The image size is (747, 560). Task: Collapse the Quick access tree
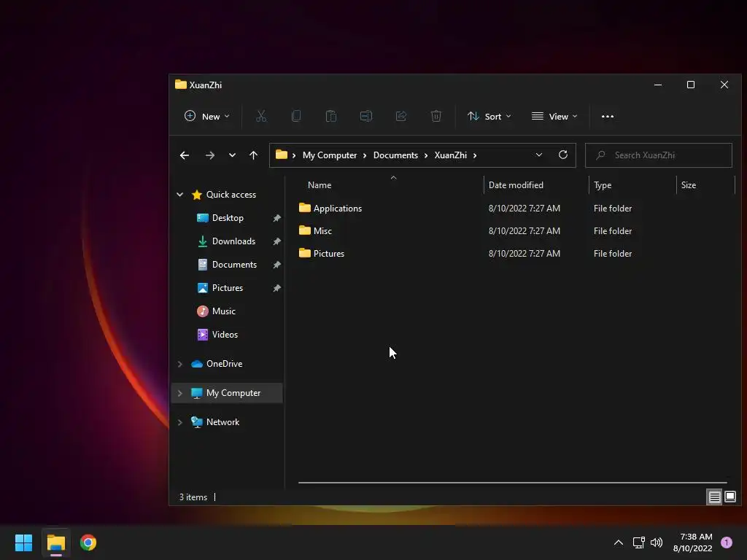[x=180, y=195]
